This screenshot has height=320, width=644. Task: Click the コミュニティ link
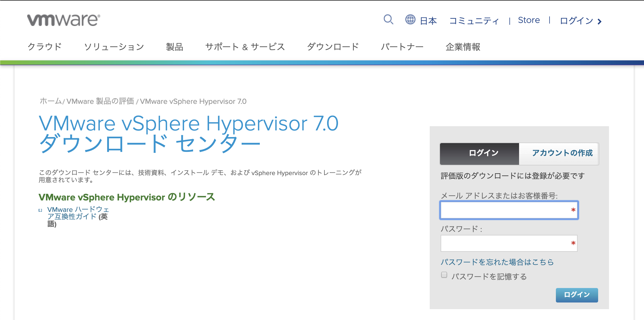coord(474,20)
